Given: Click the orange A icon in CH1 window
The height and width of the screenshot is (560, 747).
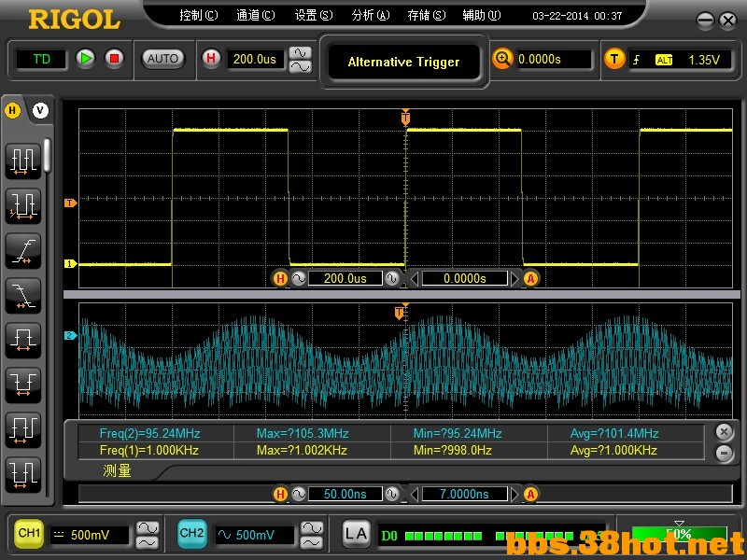Looking at the screenshot, I should [x=530, y=278].
